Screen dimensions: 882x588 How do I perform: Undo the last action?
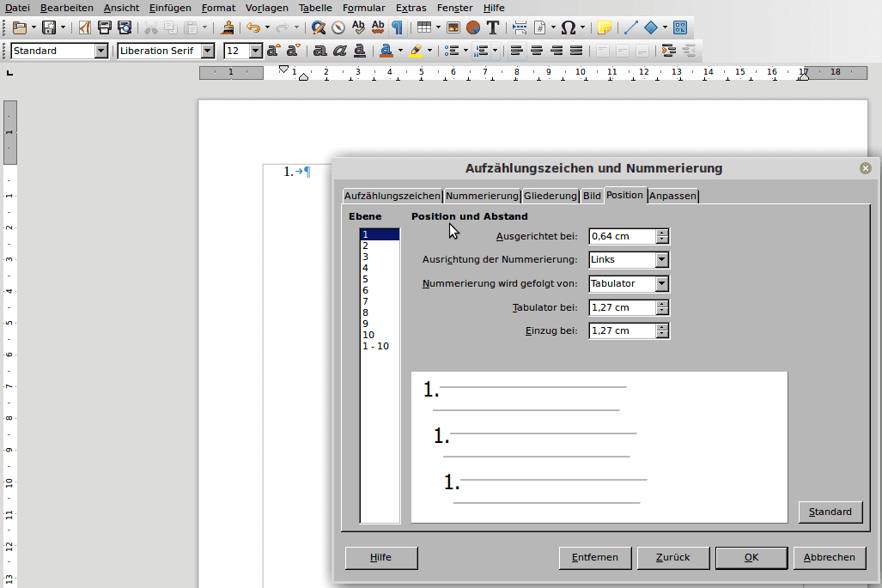253,27
